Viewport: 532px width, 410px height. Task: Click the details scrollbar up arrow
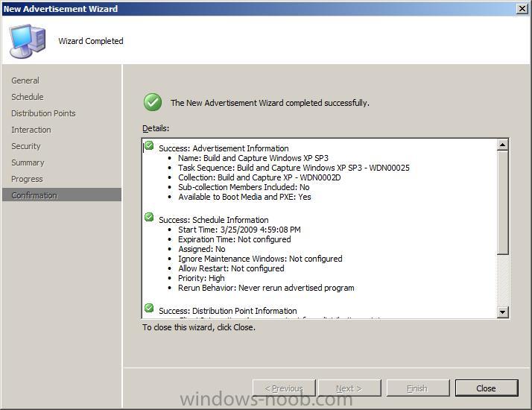coord(502,145)
